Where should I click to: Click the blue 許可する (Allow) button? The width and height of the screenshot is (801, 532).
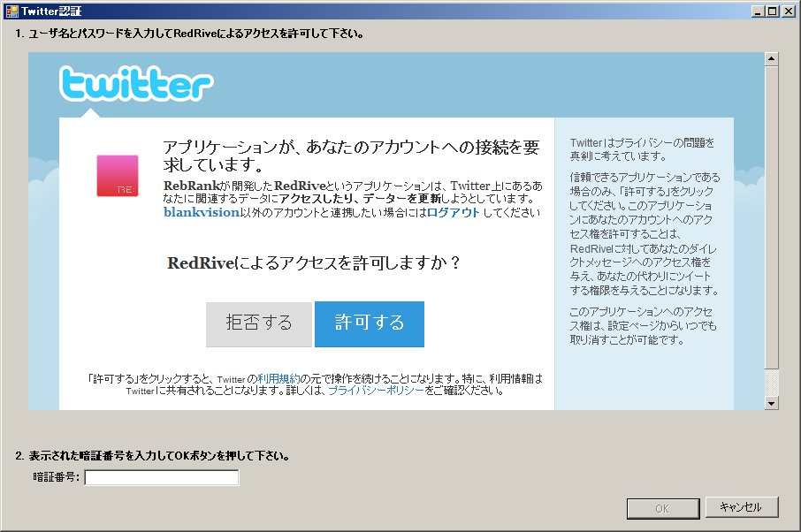coord(370,324)
